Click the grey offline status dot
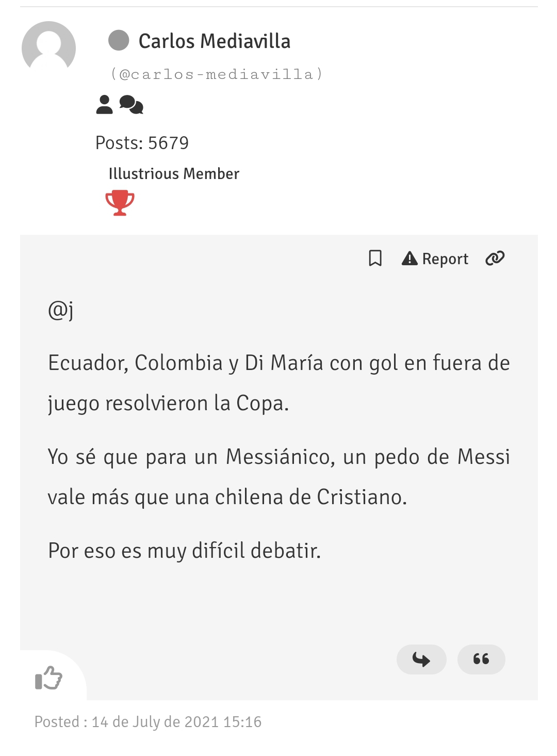 click(x=119, y=40)
